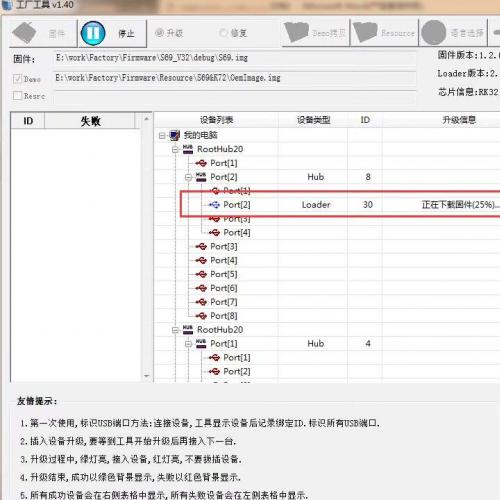Screen dimensions: 500x500
Task: Collapse the Port[1] hub with ID 4
Action: [x=189, y=344]
